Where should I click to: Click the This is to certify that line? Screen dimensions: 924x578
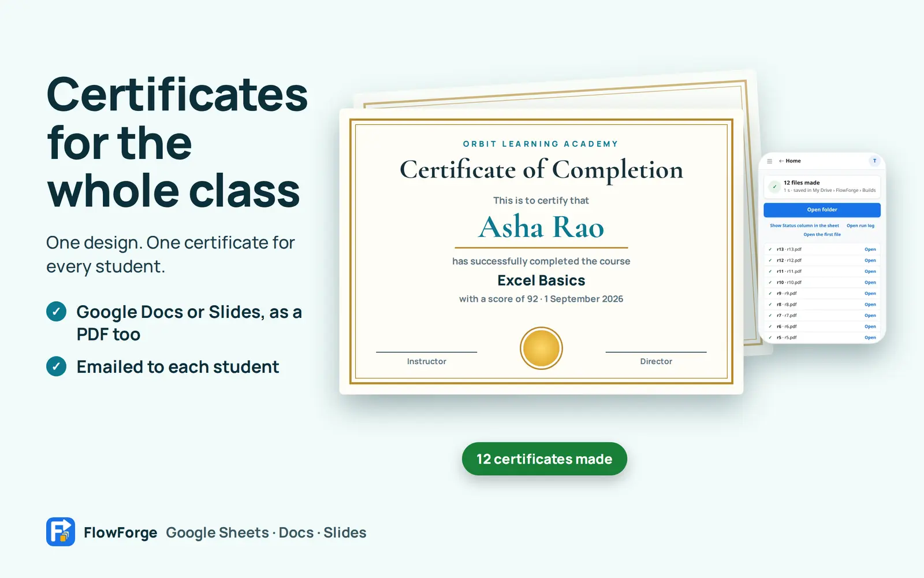coord(541,201)
